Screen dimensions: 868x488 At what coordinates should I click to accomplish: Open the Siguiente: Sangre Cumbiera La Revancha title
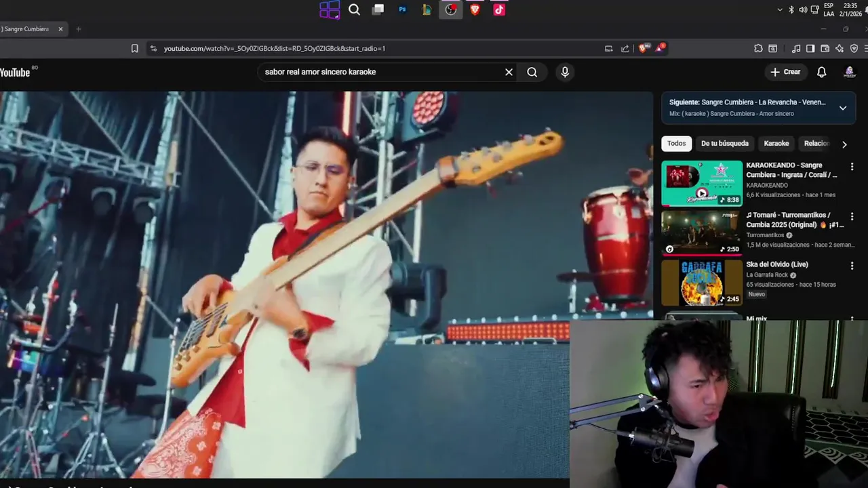(747, 102)
